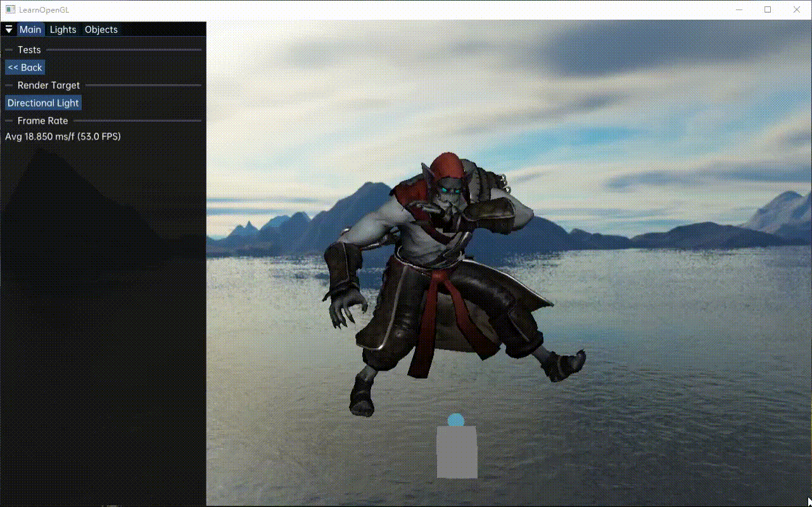Click the Render Target section label

(49, 85)
